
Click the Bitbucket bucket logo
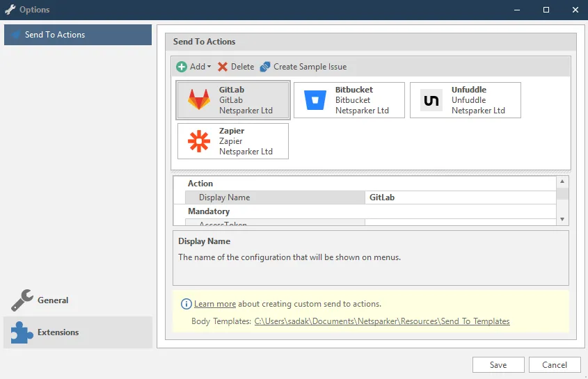[x=315, y=100]
